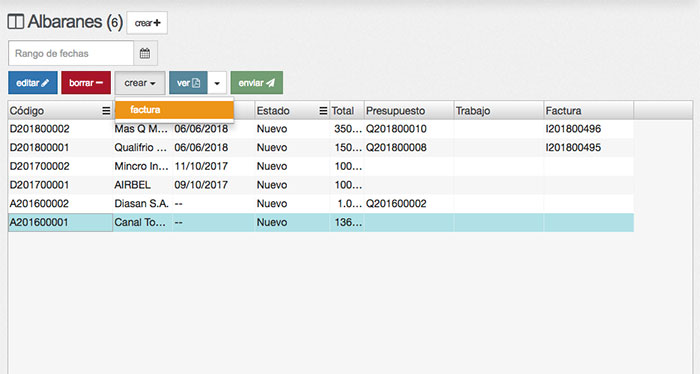
Task: Click the AIRBEL client cell
Action: (142, 185)
